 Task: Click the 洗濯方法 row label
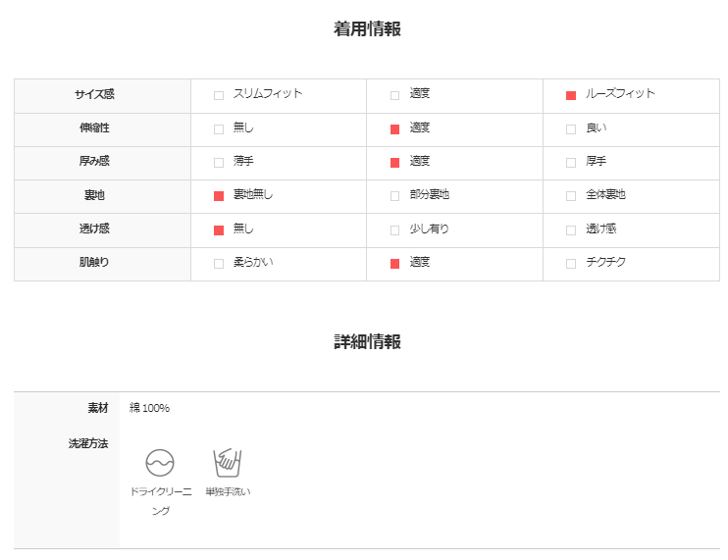(88, 444)
